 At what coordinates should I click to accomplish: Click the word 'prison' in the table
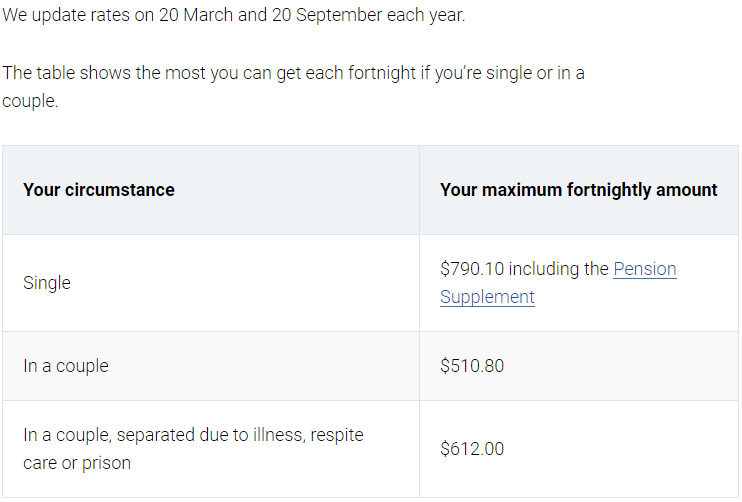click(106, 463)
